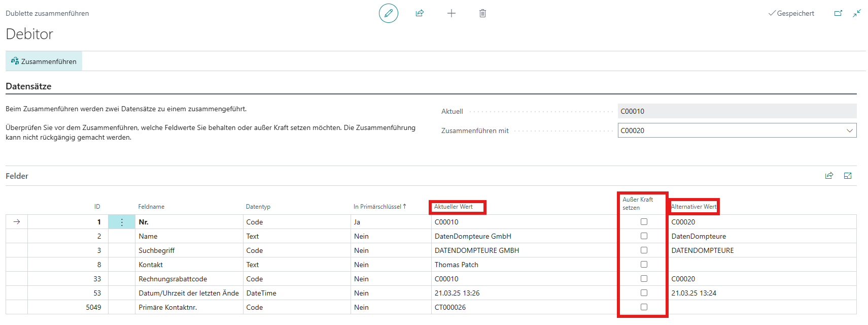Collapse the Datensätze section heading
This screenshot has width=868, height=325.
(28, 86)
